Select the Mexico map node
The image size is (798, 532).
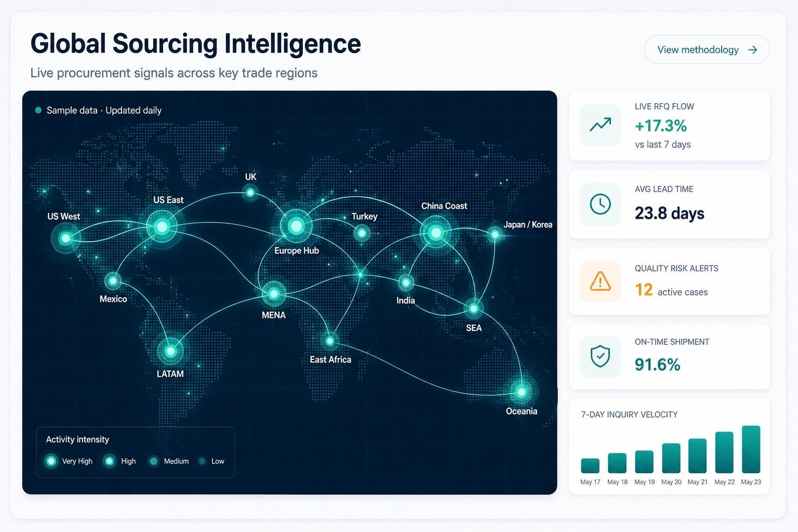point(113,281)
